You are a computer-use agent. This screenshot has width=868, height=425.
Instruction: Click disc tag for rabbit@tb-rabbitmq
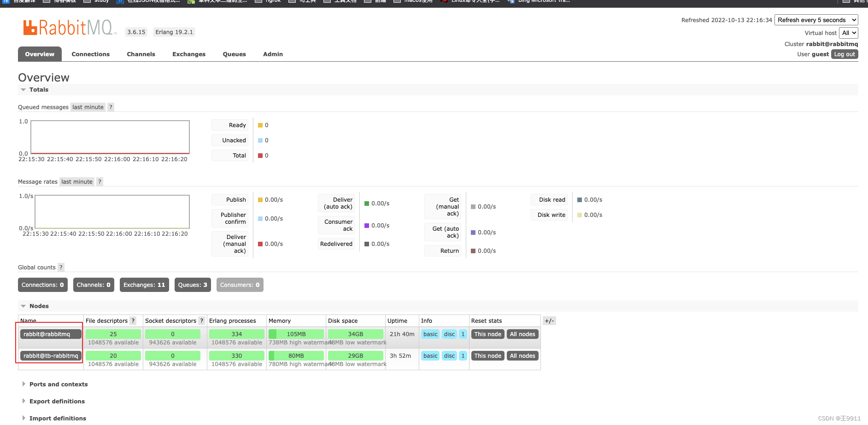coord(449,356)
